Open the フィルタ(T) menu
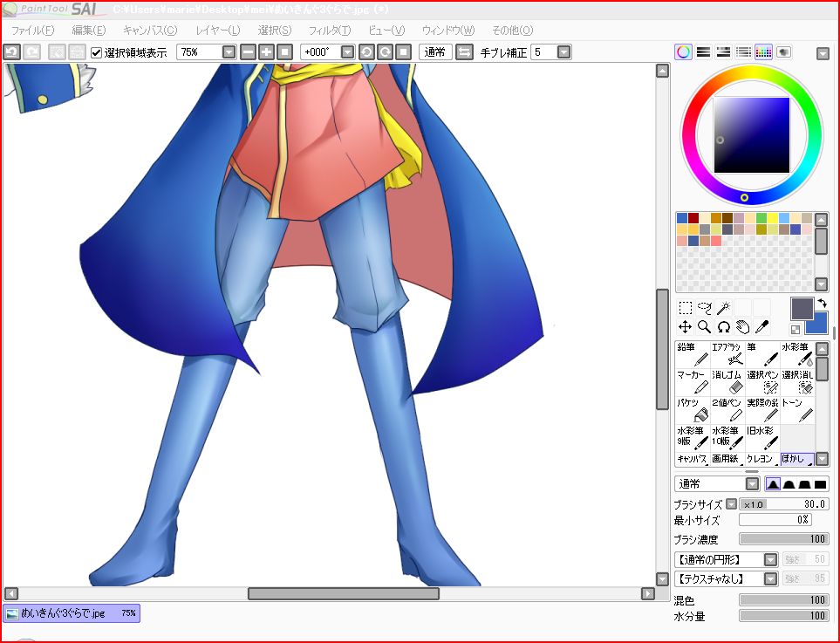The image size is (840, 643). pyautogui.click(x=330, y=31)
